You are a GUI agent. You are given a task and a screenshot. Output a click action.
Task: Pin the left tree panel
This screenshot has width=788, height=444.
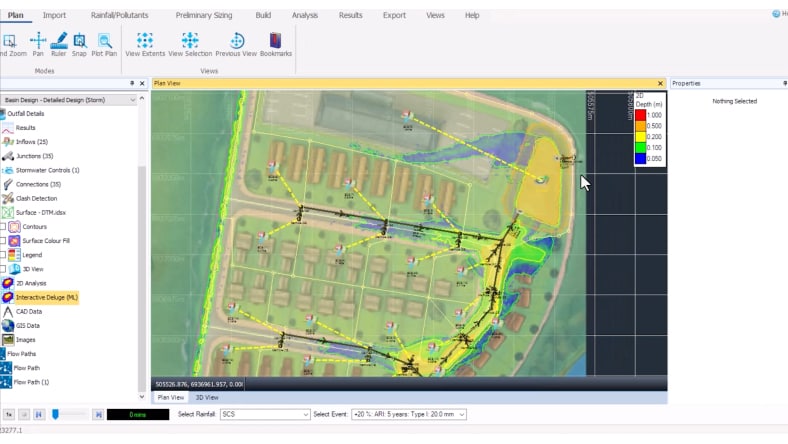[132, 83]
